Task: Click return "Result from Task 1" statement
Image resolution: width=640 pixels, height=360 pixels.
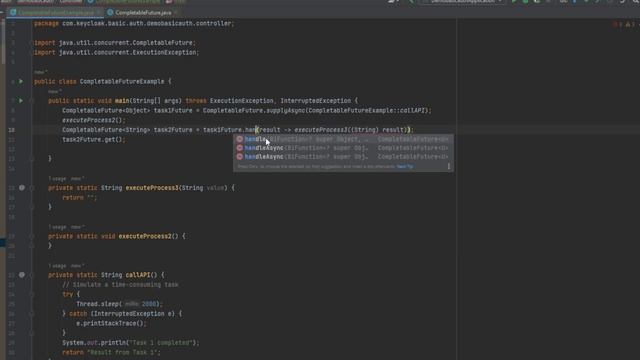Action: [111, 352]
